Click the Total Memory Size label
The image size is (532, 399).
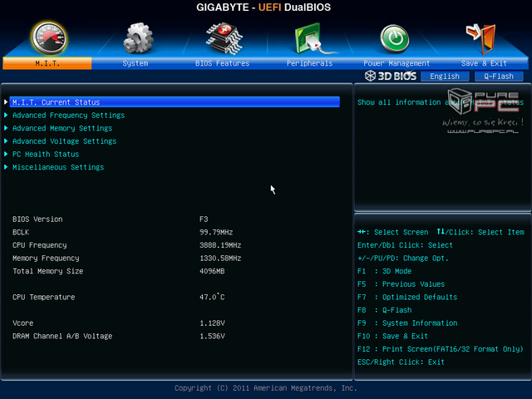[48, 271]
